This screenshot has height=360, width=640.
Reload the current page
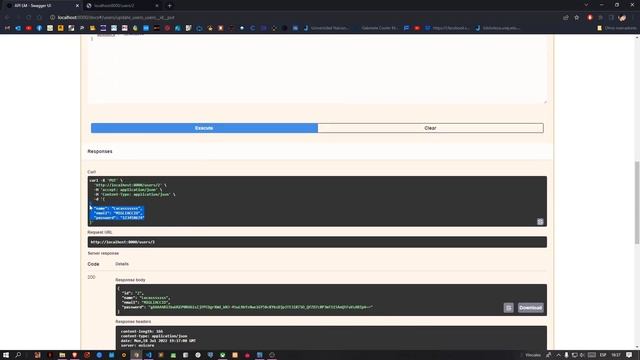click(29, 18)
